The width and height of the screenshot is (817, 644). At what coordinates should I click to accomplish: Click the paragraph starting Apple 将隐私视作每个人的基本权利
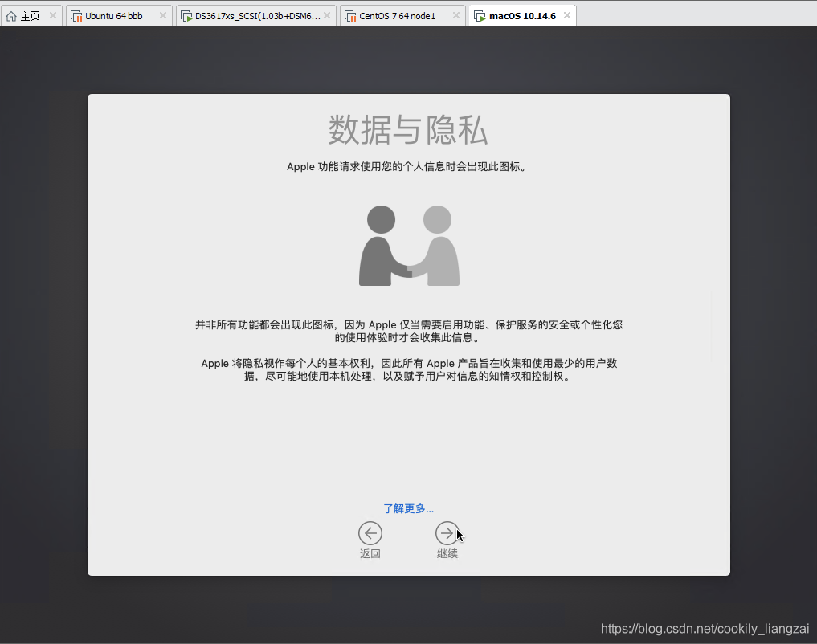pos(409,369)
